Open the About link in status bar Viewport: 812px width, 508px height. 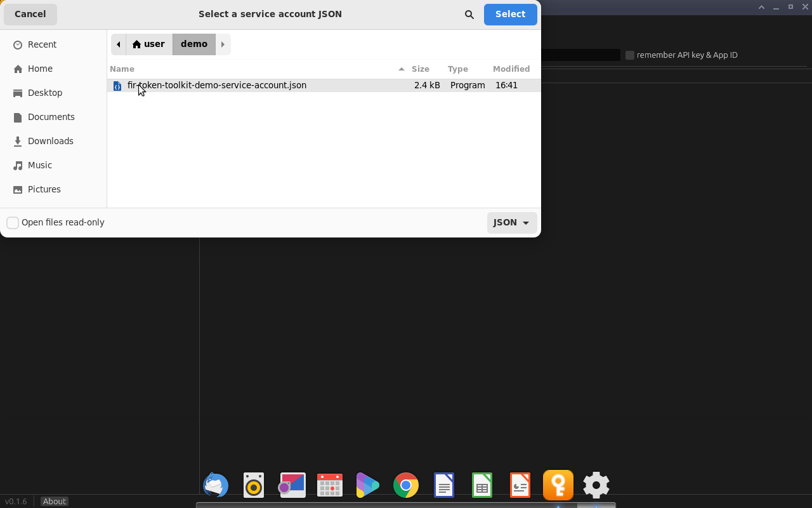pos(55,502)
